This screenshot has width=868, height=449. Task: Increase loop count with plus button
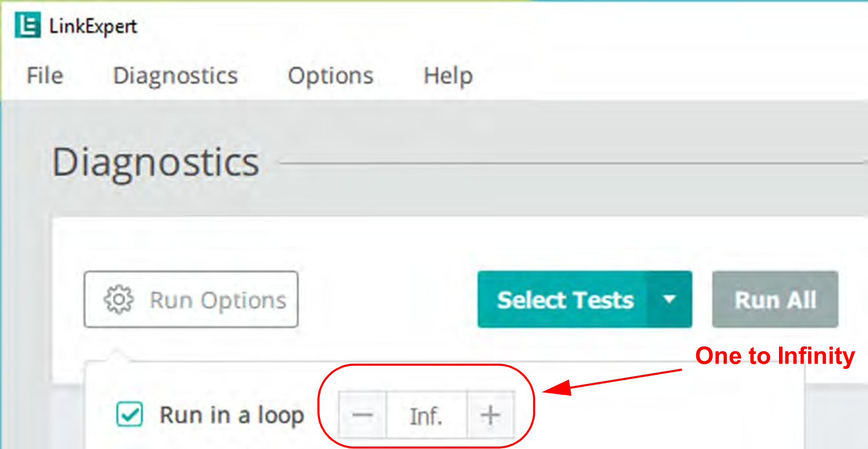pos(491,415)
